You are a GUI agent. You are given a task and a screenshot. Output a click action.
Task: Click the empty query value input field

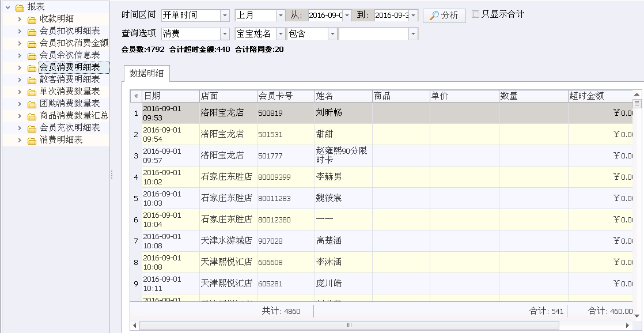tap(373, 34)
